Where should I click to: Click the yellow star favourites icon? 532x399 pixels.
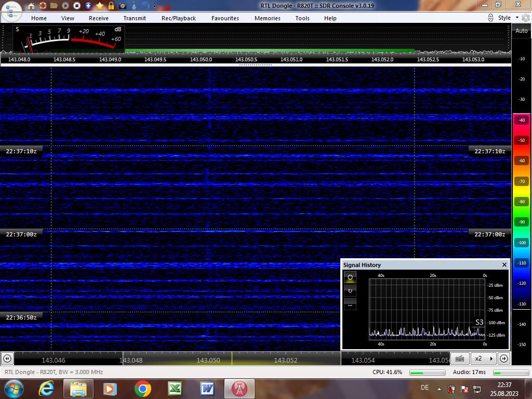(100, 5)
